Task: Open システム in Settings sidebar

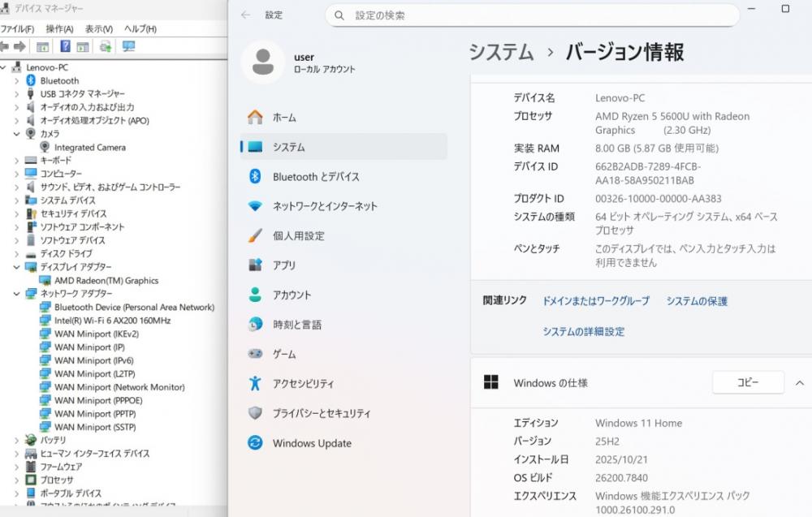Action: 343,147
